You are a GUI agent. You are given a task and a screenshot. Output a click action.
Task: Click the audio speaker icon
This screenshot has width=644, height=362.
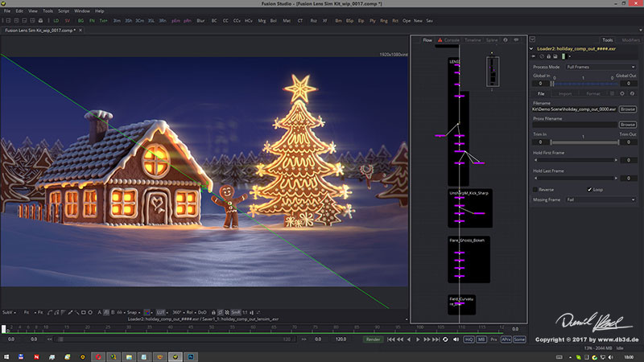tap(456, 339)
